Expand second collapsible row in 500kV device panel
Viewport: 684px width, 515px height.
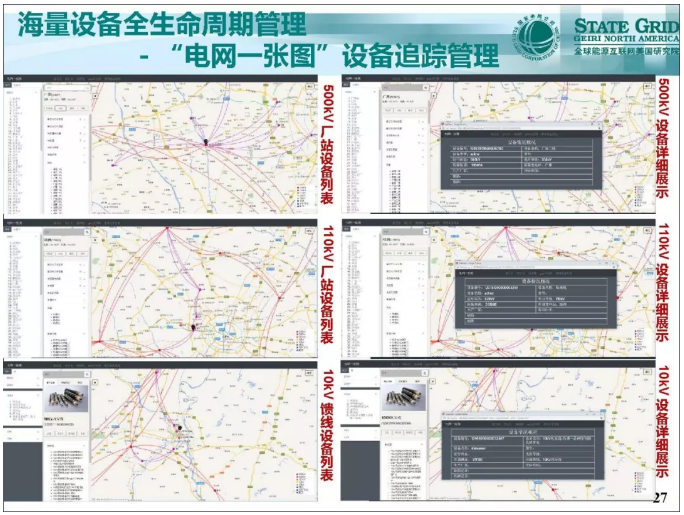click(x=66, y=125)
